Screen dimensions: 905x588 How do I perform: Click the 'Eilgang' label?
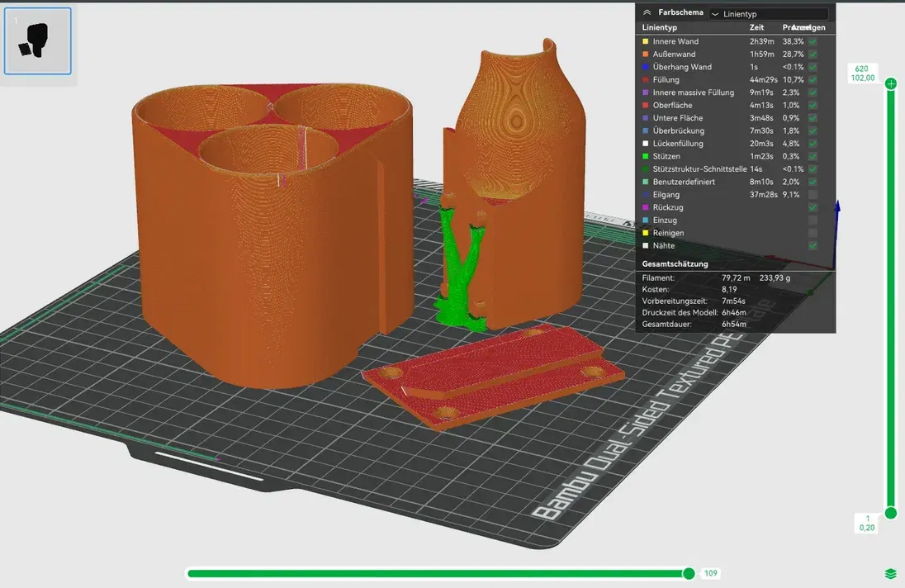point(666,194)
